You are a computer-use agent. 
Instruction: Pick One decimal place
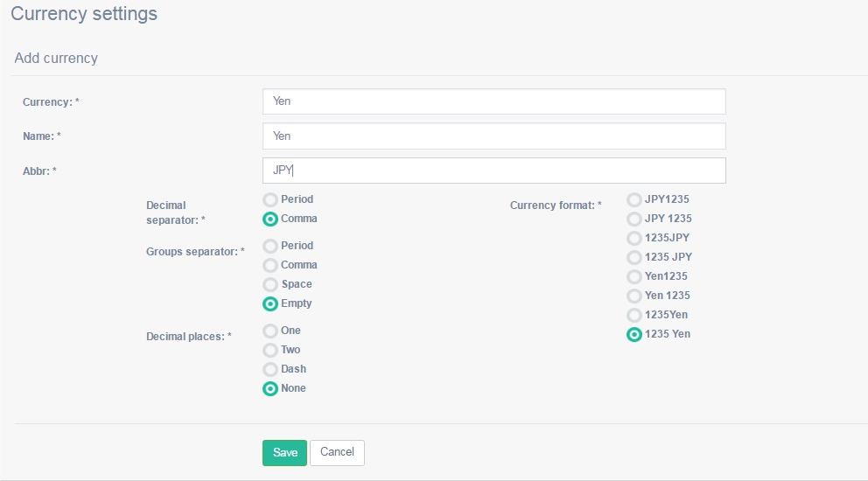pyautogui.click(x=270, y=331)
